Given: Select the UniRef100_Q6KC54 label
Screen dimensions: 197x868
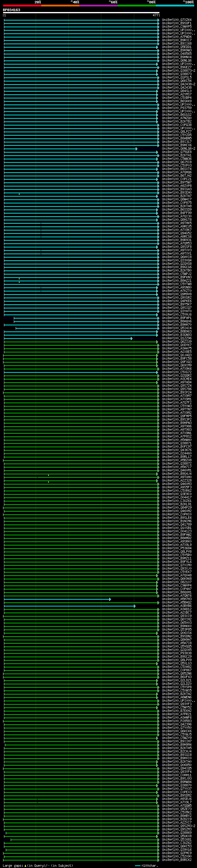Looking at the screenshot, I should pos(177,81).
